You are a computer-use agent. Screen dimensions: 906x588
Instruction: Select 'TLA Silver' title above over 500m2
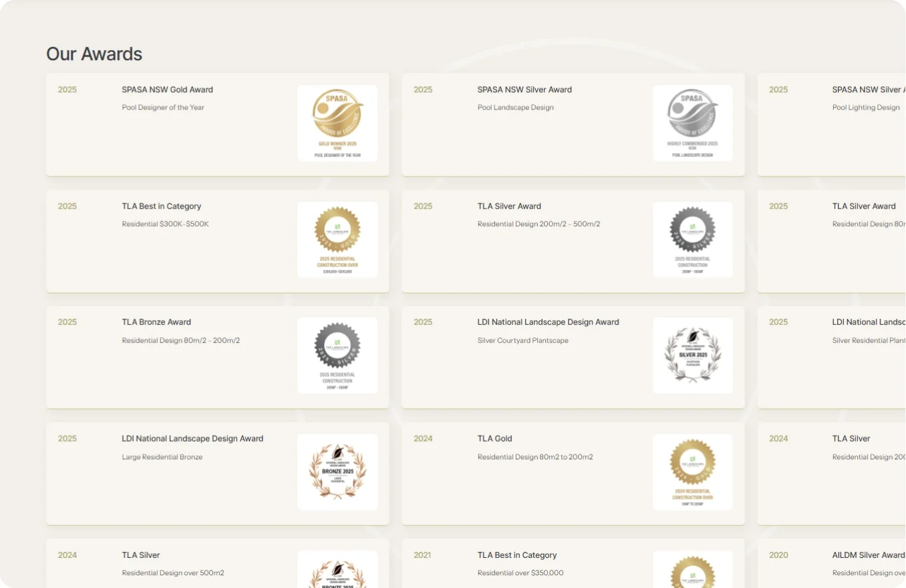pos(141,555)
